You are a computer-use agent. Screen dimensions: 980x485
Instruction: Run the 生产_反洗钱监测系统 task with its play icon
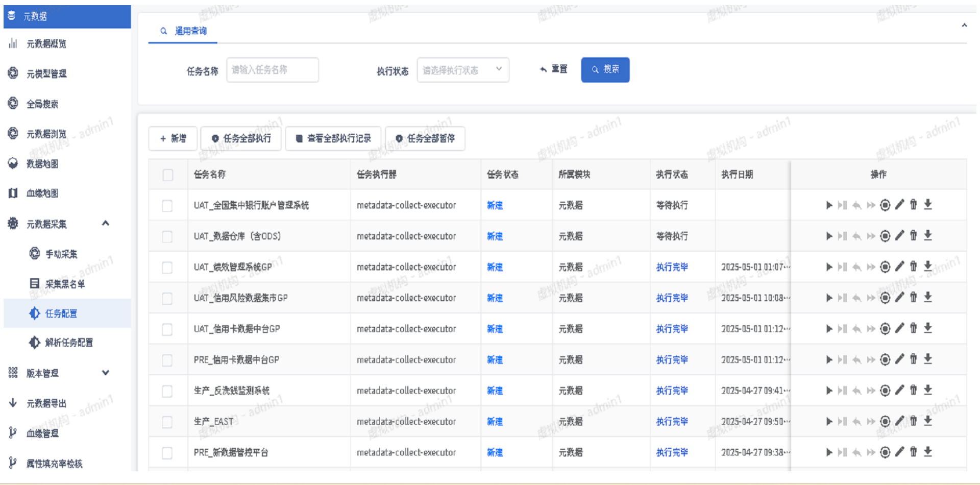pos(829,391)
